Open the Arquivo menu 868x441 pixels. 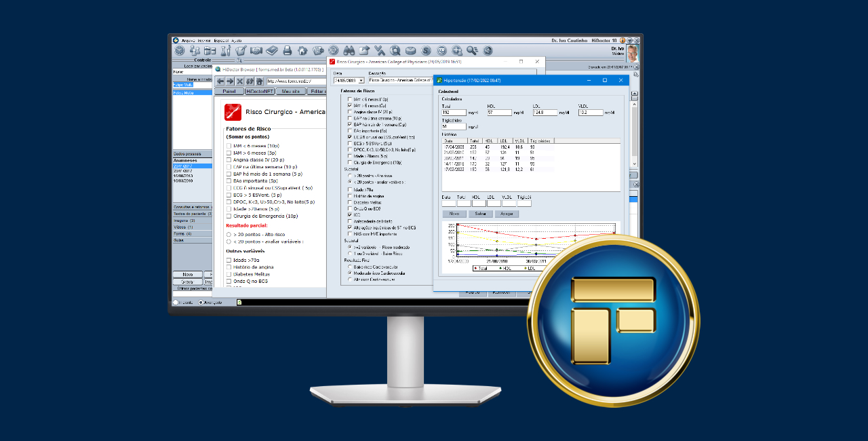189,41
